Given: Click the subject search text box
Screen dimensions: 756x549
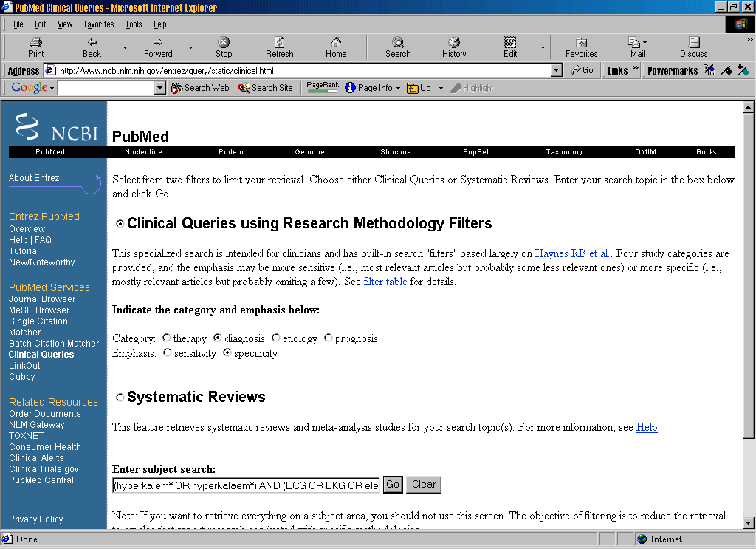Looking at the screenshot, I should tap(246, 485).
